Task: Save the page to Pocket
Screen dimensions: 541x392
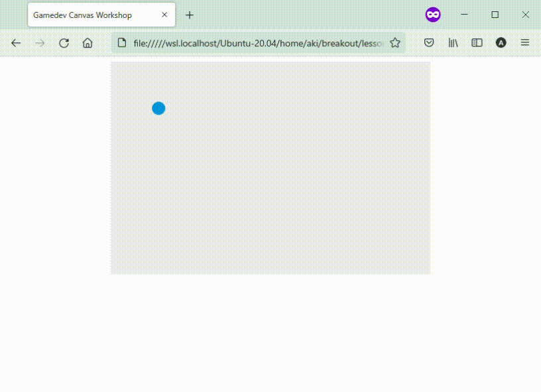Action: point(429,43)
